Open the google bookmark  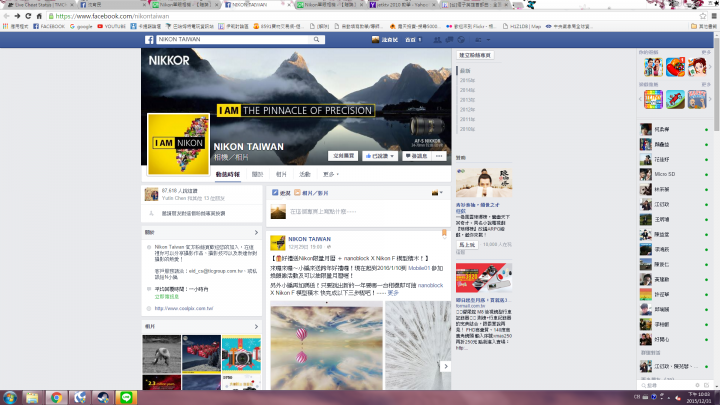click(81, 27)
